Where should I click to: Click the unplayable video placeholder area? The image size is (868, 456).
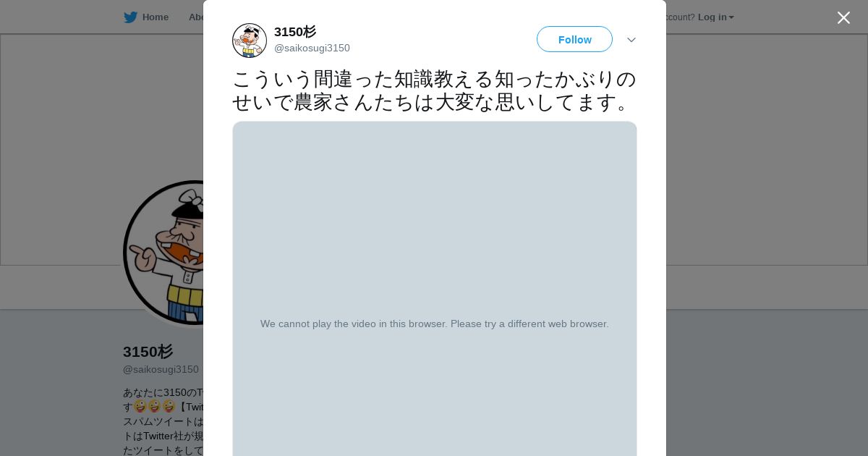pyautogui.click(x=435, y=288)
